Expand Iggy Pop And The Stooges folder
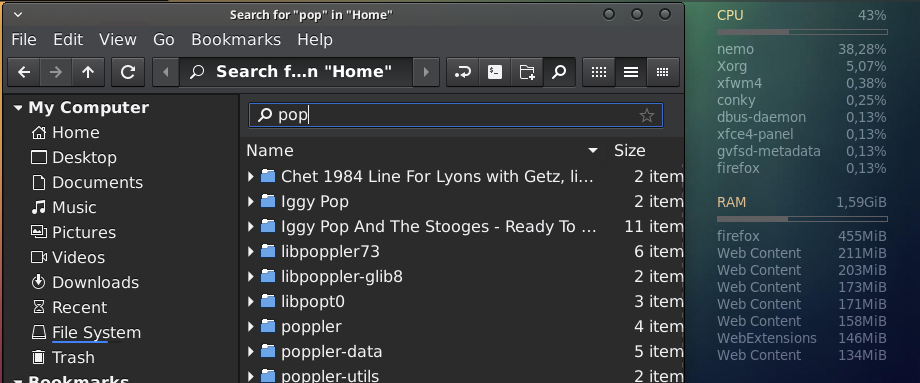This screenshot has width=920, height=383. coord(251,226)
